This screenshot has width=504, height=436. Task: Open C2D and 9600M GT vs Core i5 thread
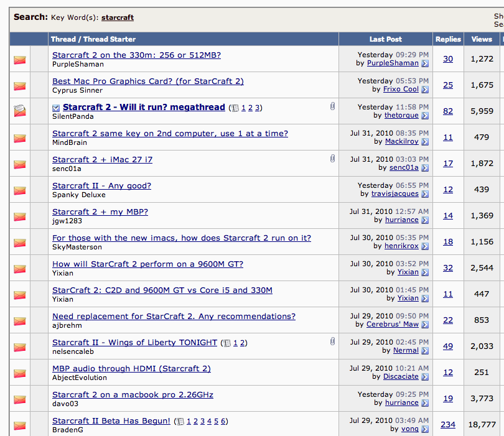click(162, 290)
